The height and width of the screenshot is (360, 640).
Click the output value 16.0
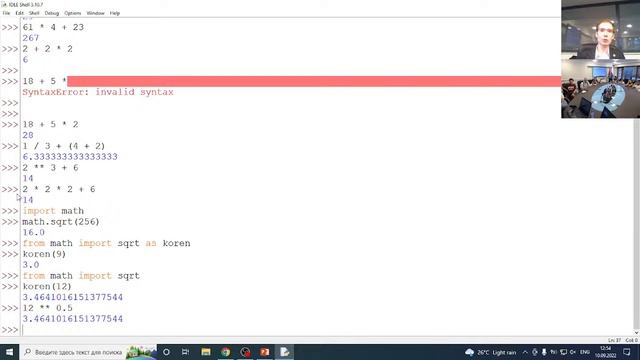click(x=33, y=233)
